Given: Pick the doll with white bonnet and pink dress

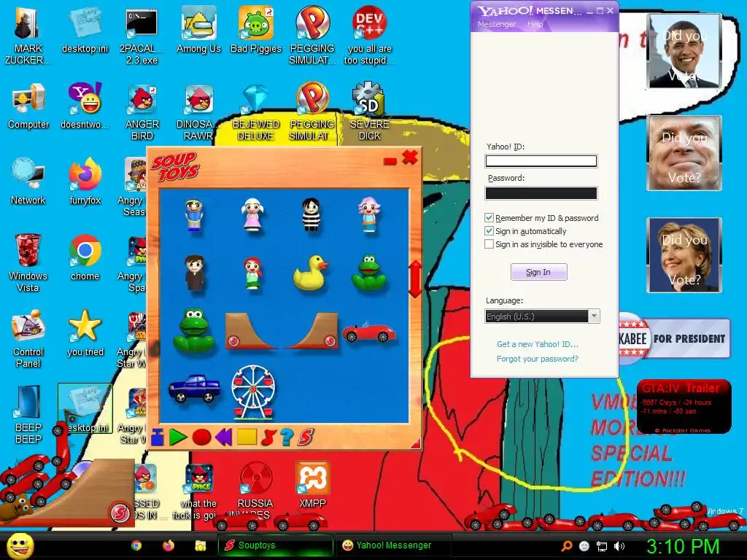Looking at the screenshot, I should (252, 214).
